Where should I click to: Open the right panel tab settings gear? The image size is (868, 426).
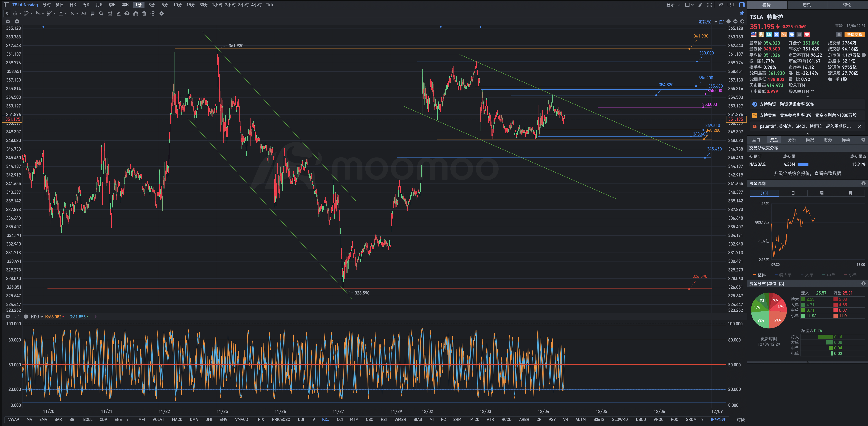863,139
